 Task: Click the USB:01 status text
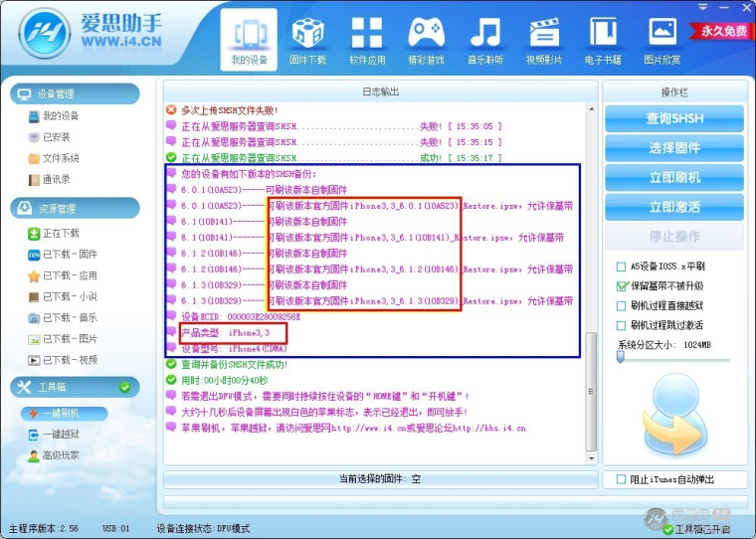116,529
